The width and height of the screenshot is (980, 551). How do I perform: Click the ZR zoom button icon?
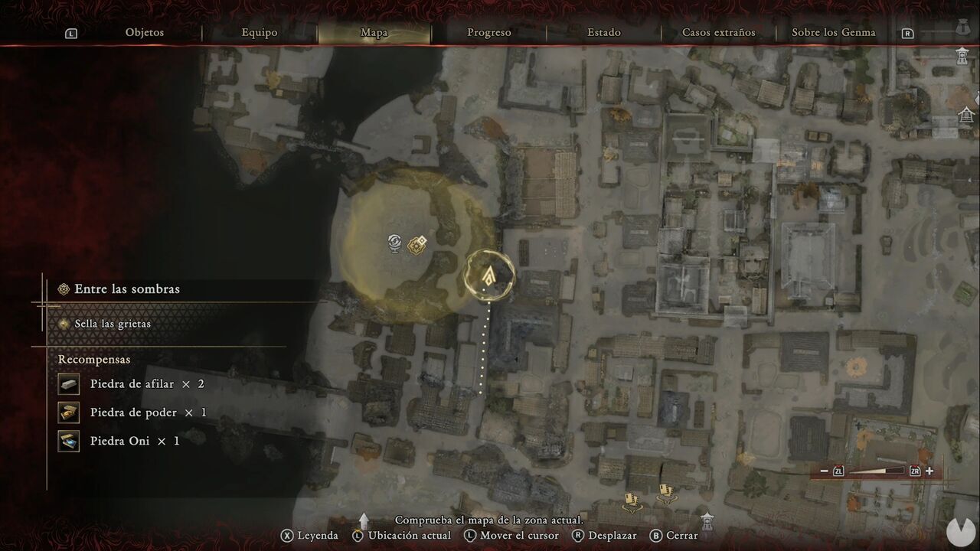click(x=915, y=471)
